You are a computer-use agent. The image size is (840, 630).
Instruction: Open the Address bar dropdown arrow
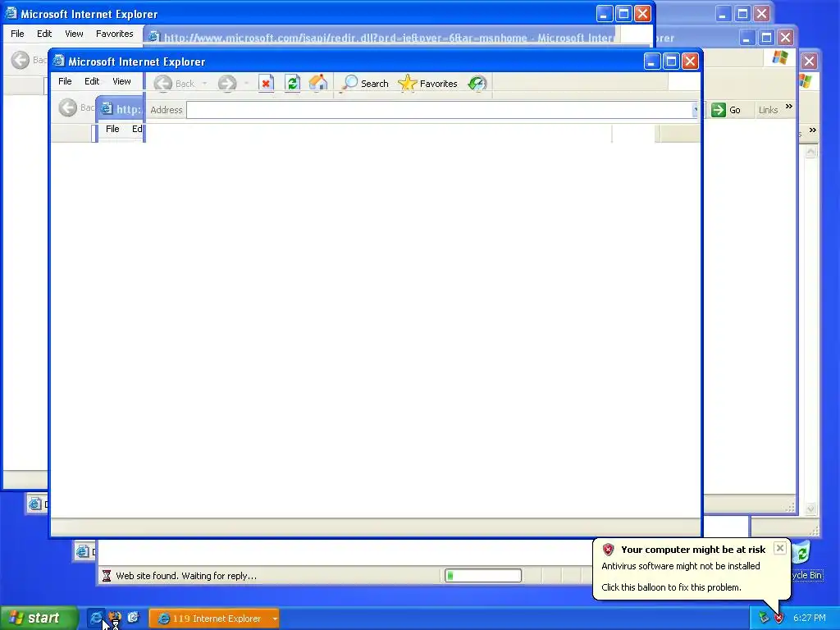[x=696, y=109]
